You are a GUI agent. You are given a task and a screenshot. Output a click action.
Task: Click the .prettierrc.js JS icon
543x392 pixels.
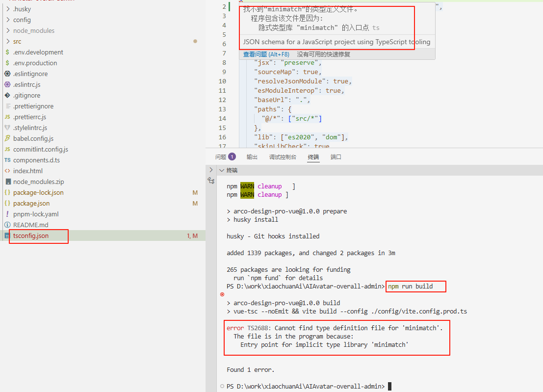7,117
